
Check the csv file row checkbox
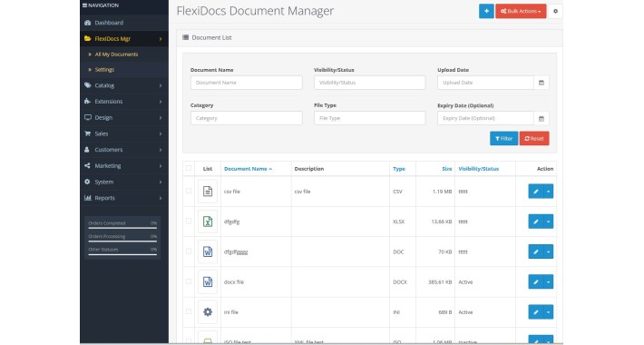189,191
